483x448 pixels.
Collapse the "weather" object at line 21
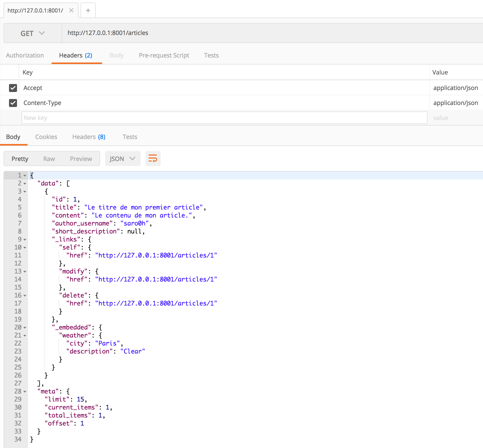click(x=25, y=335)
